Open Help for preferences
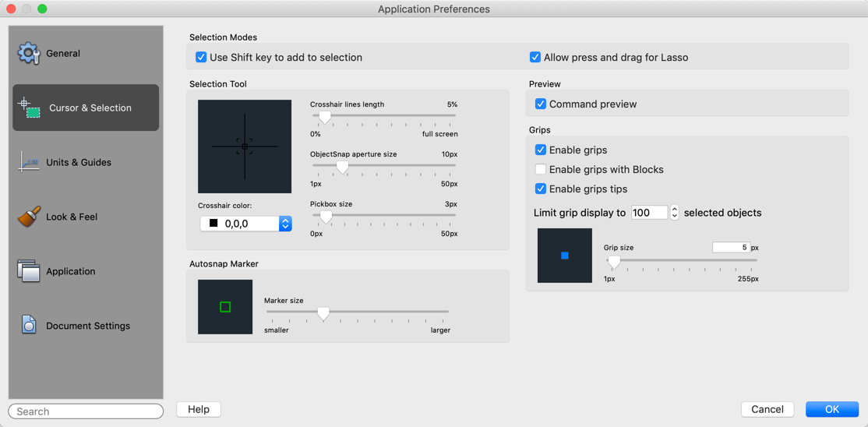Viewport: 868px width, 427px height. coord(199,409)
